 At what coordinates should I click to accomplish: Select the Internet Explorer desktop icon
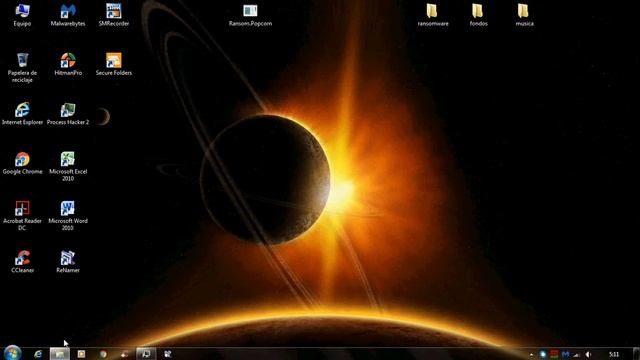point(22,114)
